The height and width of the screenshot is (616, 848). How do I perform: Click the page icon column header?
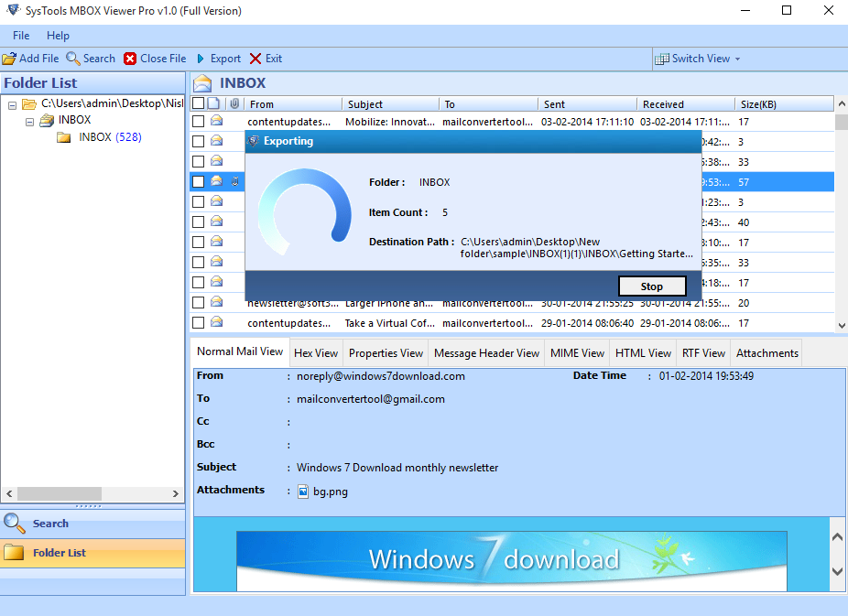214,103
